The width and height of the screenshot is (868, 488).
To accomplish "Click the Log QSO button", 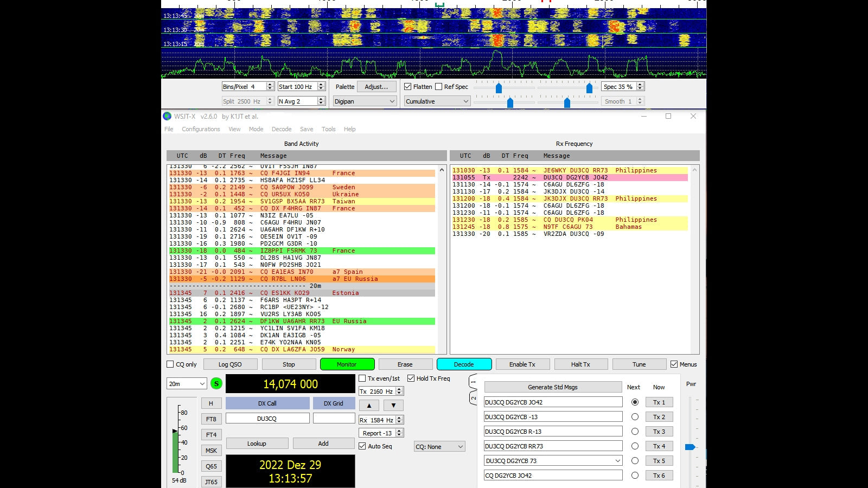I will [230, 364].
